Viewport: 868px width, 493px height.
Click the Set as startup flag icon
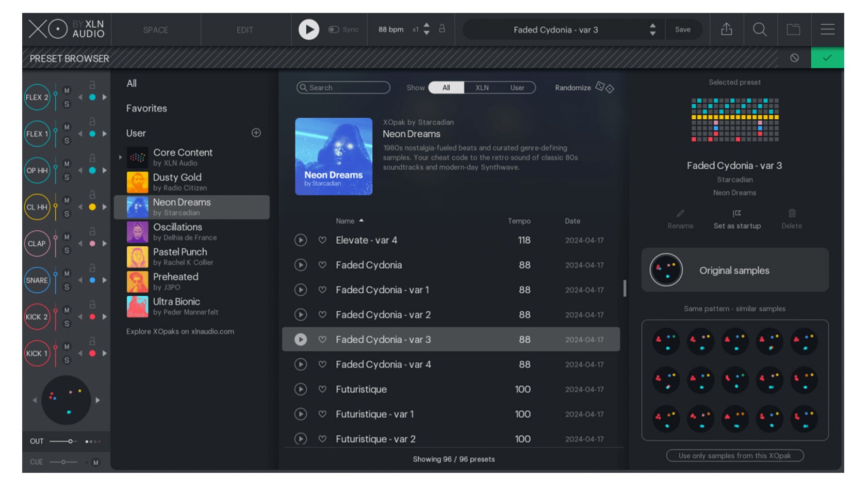[736, 214]
